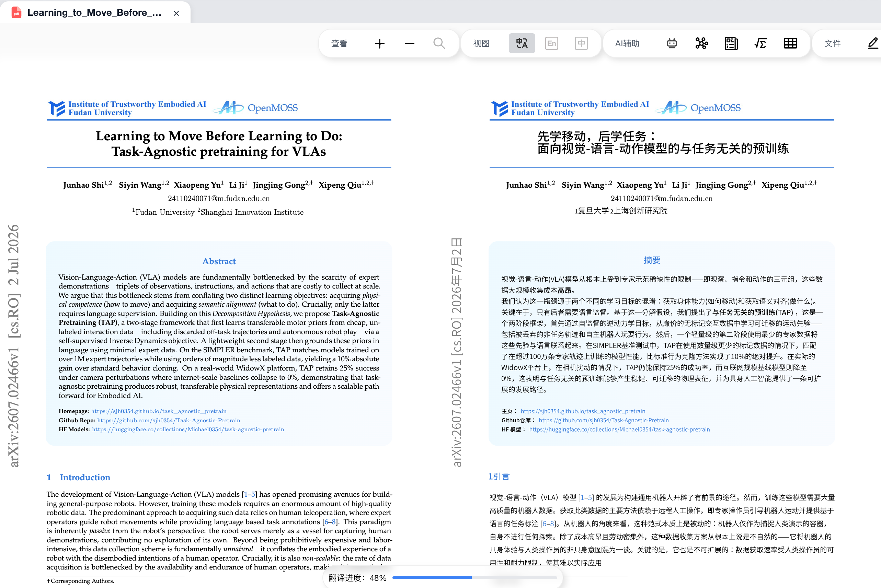The image size is (881, 588).
Task: Switch to English-only view (En)
Action: point(551,44)
